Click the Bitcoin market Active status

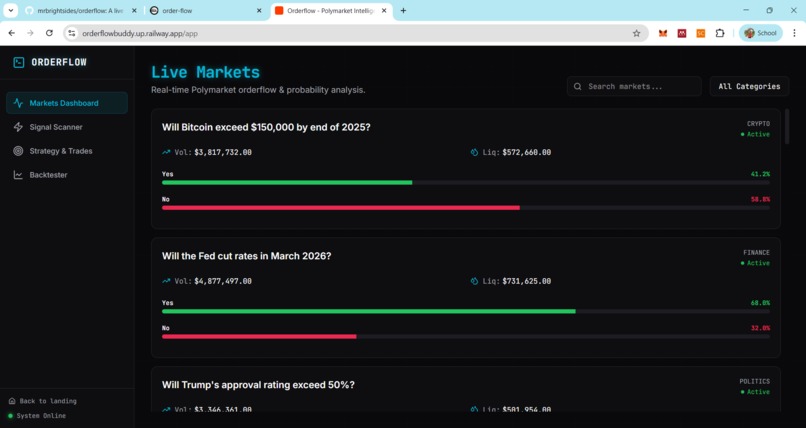755,135
